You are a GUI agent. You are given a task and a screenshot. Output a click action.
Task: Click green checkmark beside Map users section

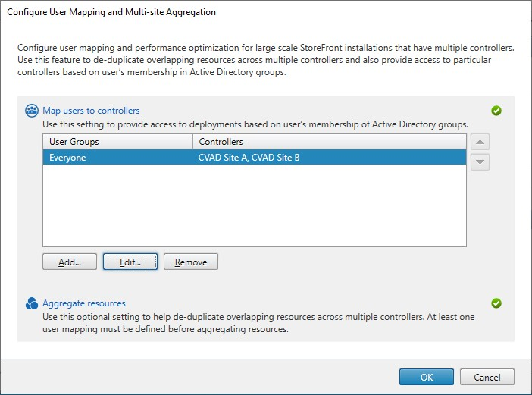496,111
